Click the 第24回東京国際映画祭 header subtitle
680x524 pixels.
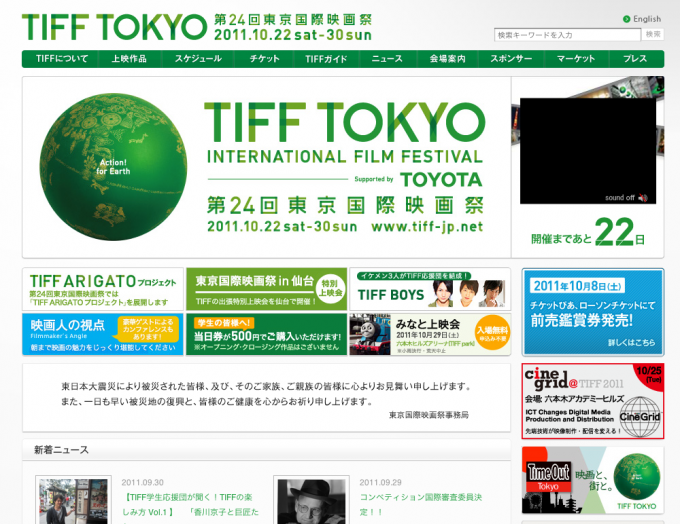pyautogui.click(x=293, y=20)
